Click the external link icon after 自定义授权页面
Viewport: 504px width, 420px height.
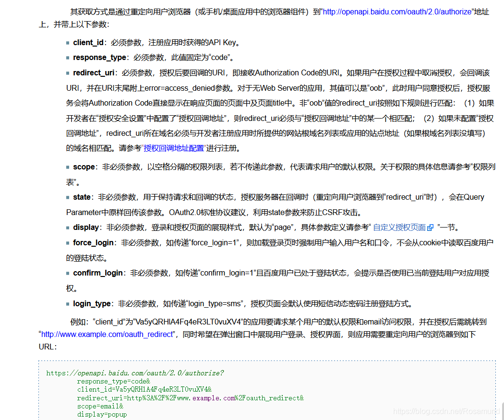(431, 228)
